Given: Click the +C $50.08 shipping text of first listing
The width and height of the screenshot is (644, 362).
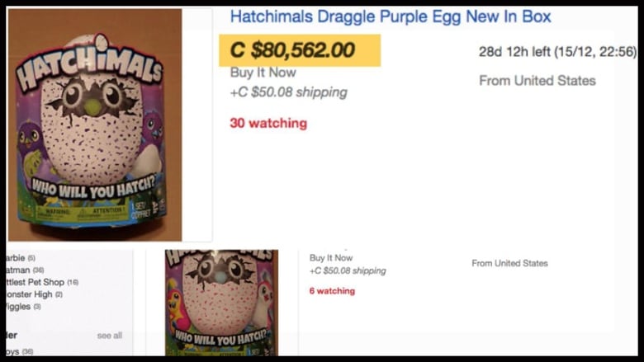Looking at the screenshot, I should pyautogui.click(x=288, y=92).
